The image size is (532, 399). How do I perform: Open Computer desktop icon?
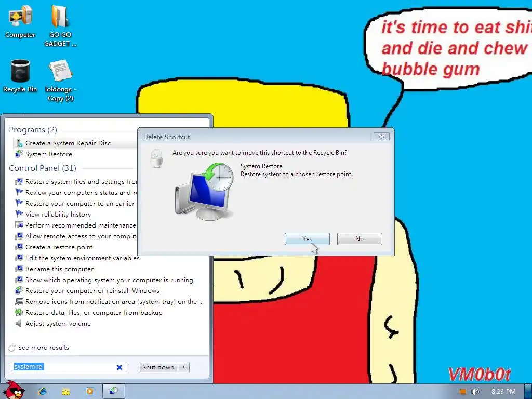(x=20, y=22)
